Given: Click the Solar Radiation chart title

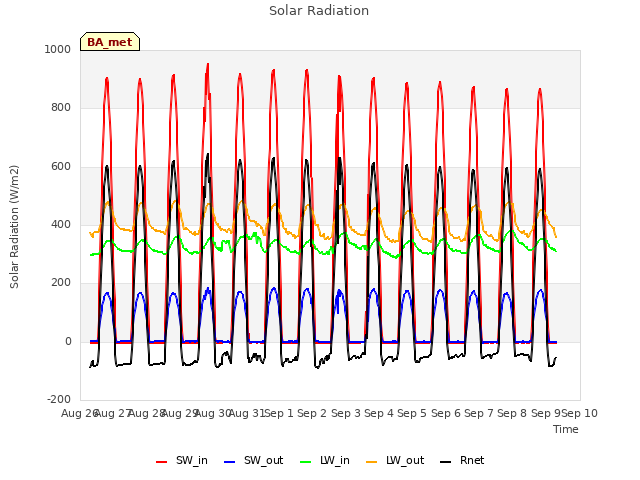Looking at the screenshot, I should tap(319, 11).
